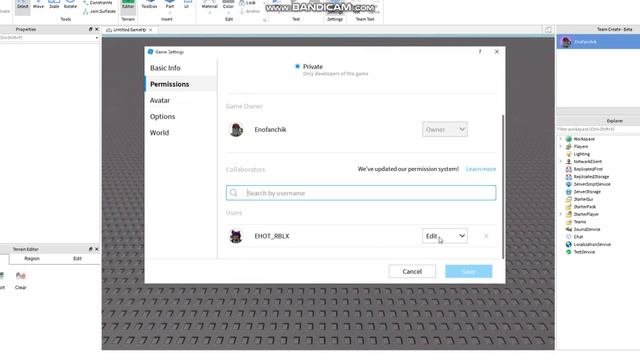This screenshot has width=640, height=360.
Task: Click the Search by username field
Action: pyautogui.click(x=361, y=193)
